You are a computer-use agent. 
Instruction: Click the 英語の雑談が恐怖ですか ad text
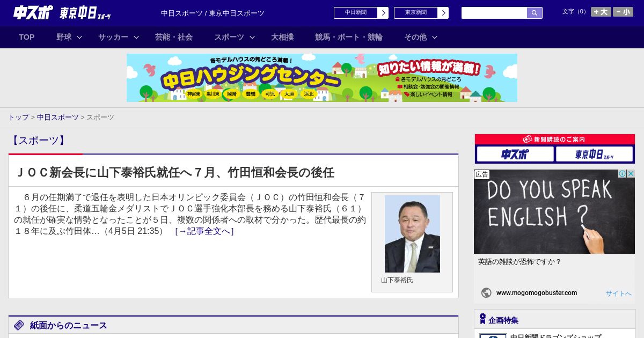pyautogui.click(x=519, y=262)
